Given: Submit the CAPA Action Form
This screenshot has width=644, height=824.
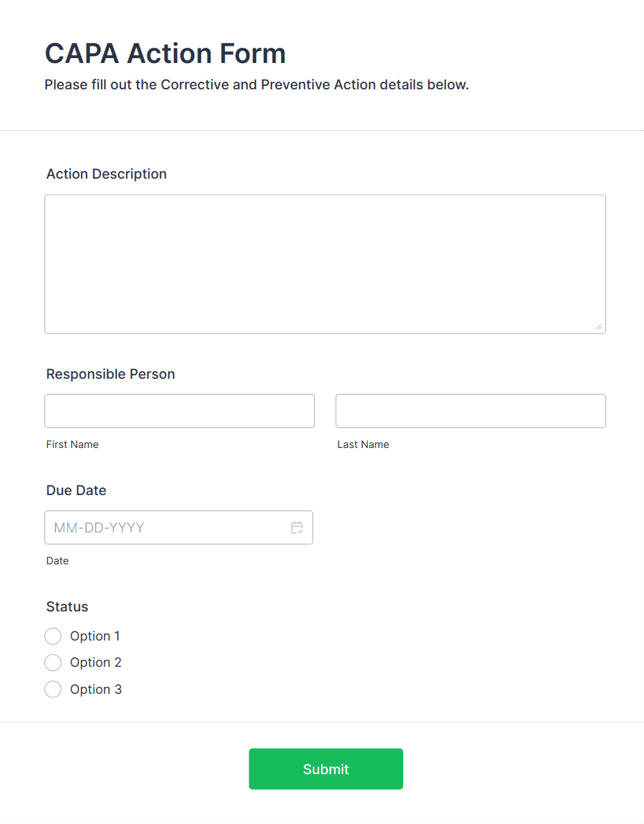Looking at the screenshot, I should 325,769.
